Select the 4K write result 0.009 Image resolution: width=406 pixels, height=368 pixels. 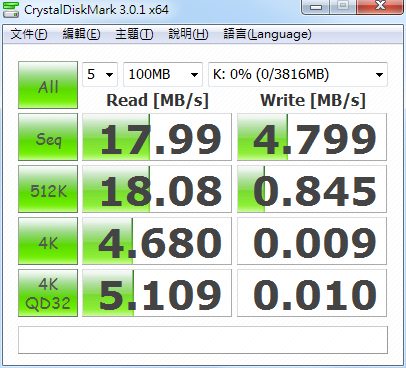click(312, 241)
